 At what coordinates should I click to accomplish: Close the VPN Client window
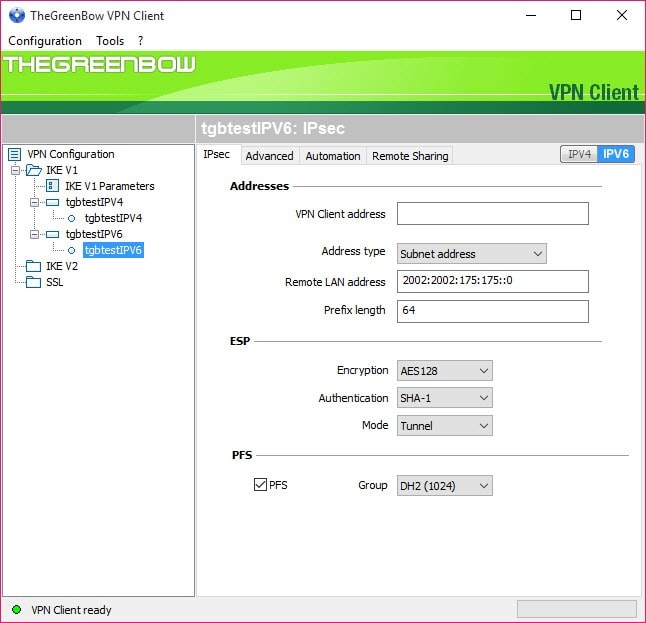pos(622,16)
